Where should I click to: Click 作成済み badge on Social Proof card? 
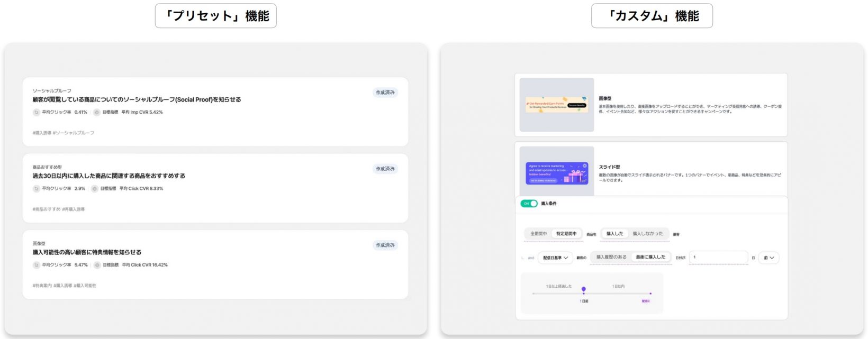click(385, 93)
